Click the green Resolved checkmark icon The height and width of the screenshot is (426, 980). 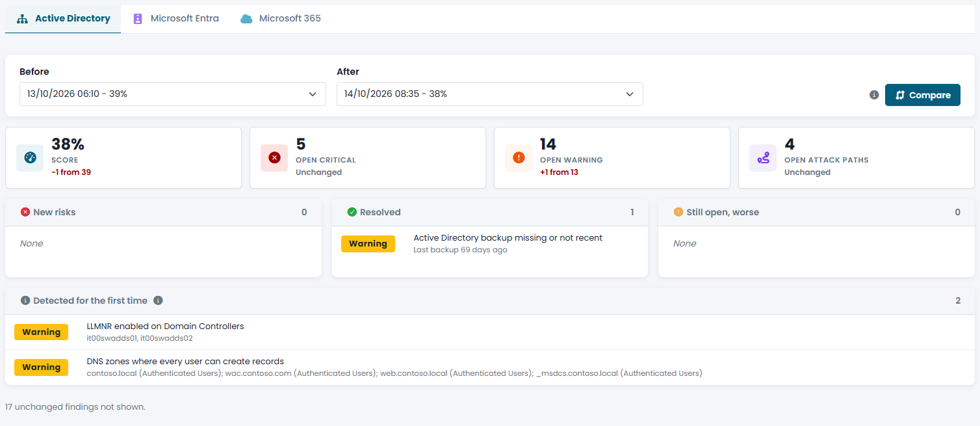point(352,212)
